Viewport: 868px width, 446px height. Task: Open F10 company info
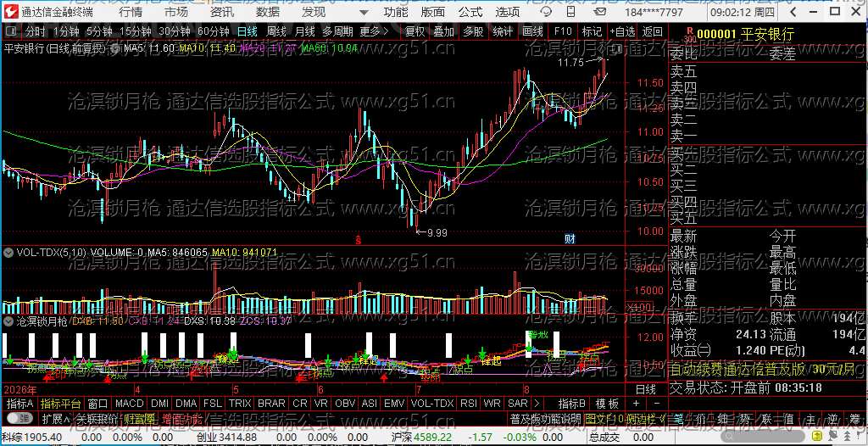coord(563,32)
